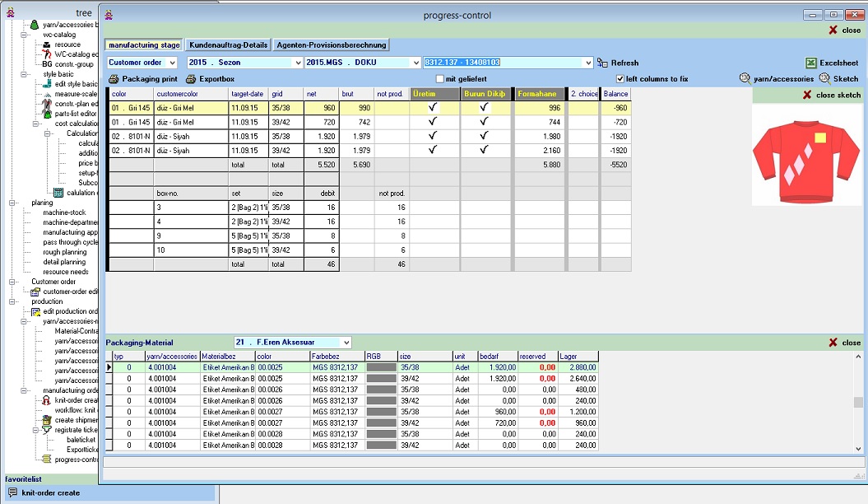Click the RGB color swatch in first material row

[x=381, y=367]
